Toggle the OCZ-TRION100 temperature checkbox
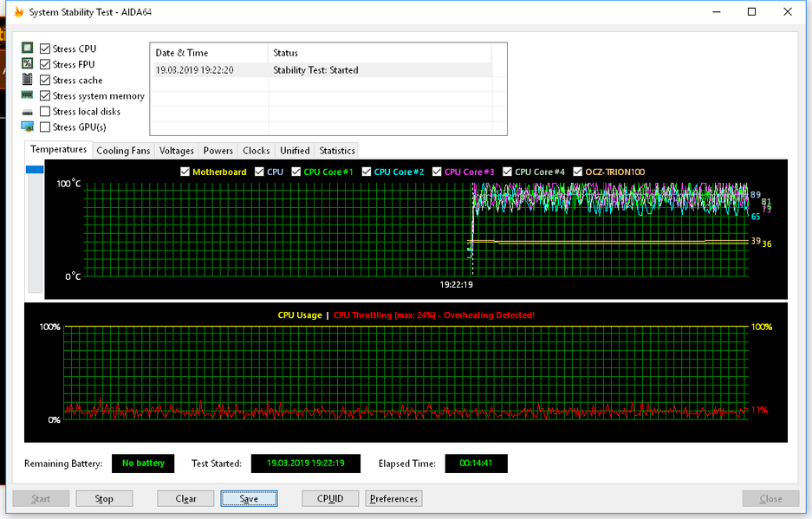Image resolution: width=812 pixels, height=519 pixels. pyautogui.click(x=577, y=172)
